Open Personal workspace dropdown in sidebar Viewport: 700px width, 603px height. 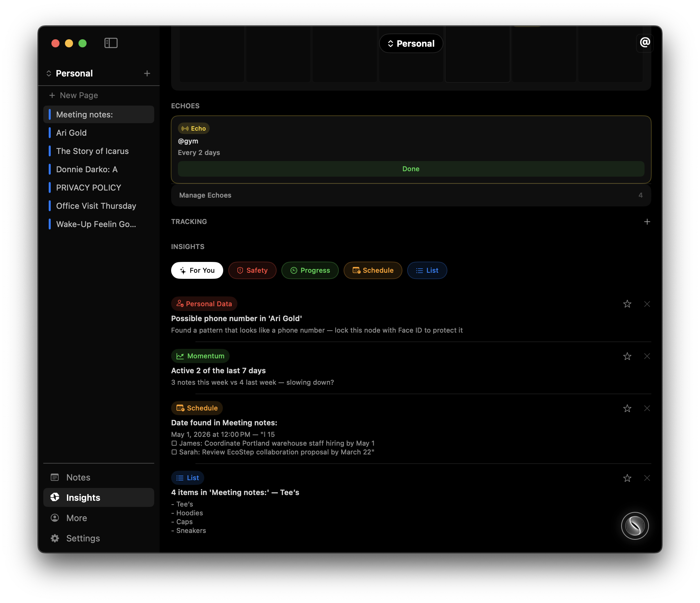pos(70,73)
